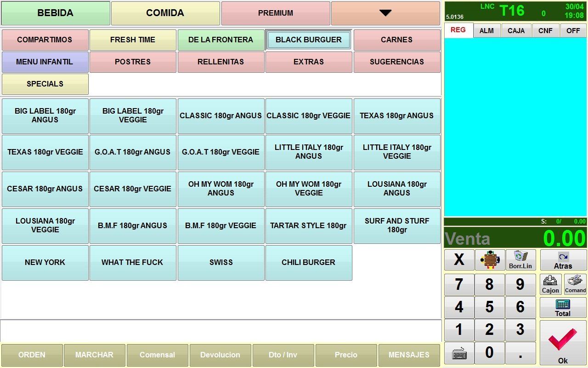The image size is (588, 368).
Task: Select the BEBIDA main category
Action: [x=56, y=13]
